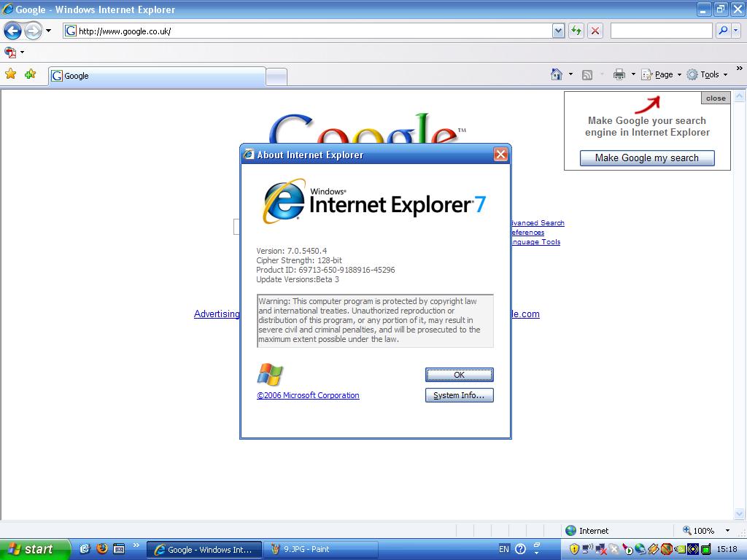Select the Google browser tab
The height and width of the screenshot is (560, 747).
pos(157,76)
